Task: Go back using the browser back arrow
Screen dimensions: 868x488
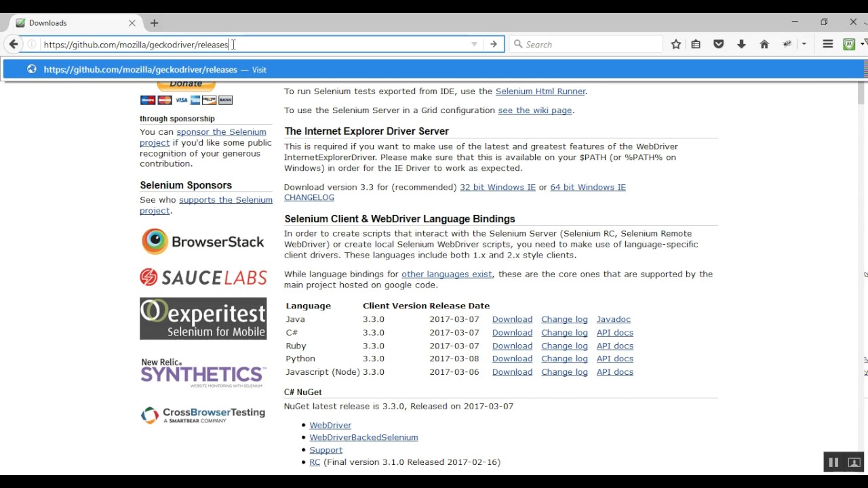Action: 14,44
